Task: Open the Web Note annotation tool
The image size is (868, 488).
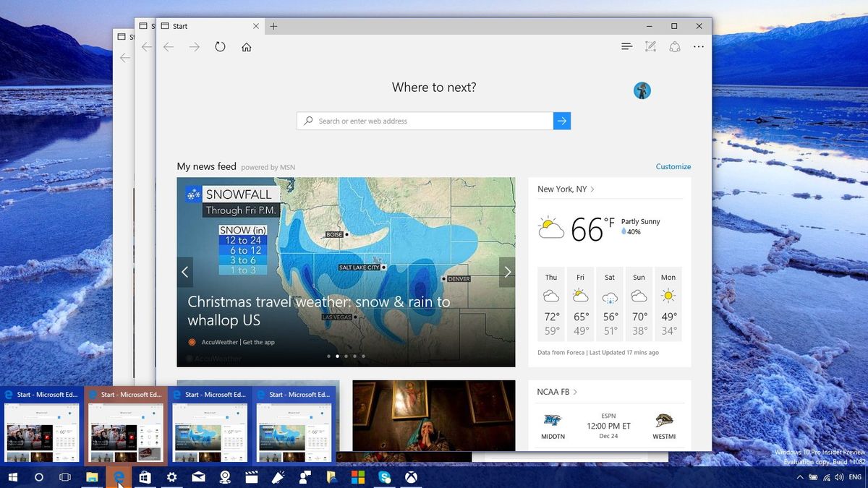Action: pyautogui.click(x=650, y=46)
